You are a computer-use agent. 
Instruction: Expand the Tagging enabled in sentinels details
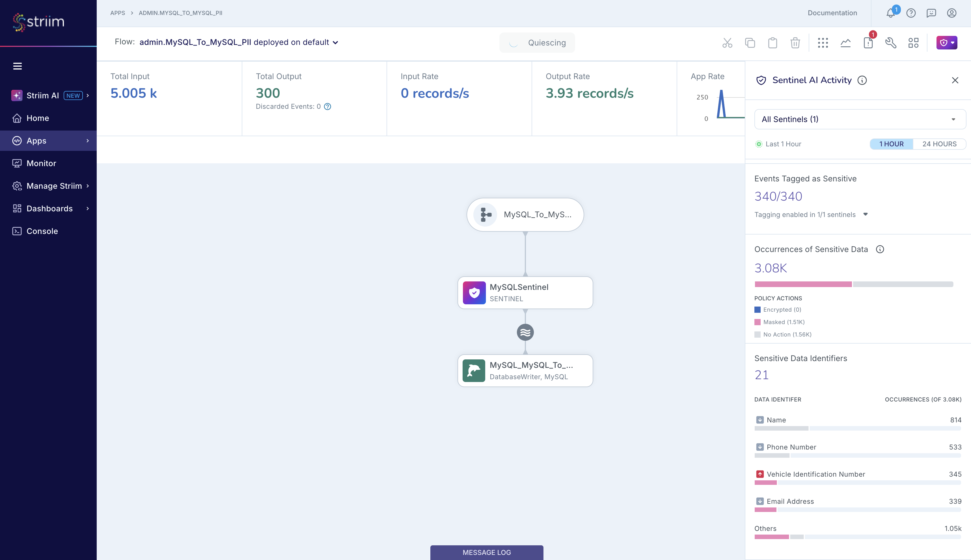tap(866, 215)
